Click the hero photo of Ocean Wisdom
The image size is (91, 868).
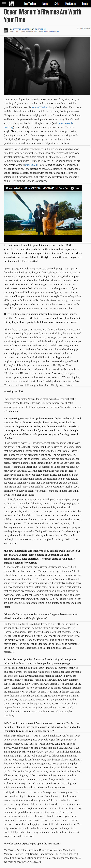[x=45, y=66]
